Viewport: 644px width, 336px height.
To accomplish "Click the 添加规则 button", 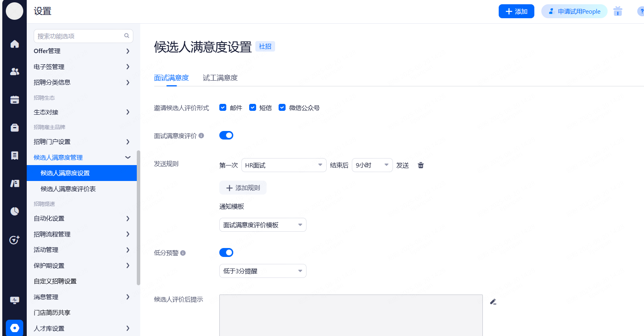I will pos(243,188).
